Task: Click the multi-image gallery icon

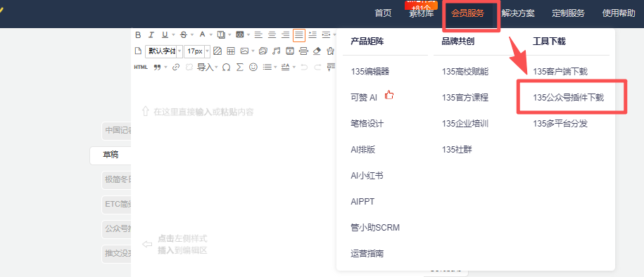Action: coord(263,51)
